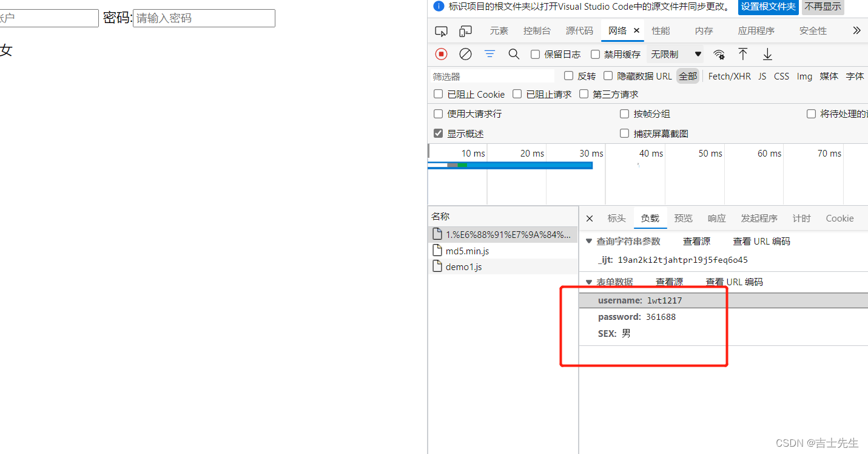Screen dimensions: 868x454
Task: Switch to the 控制台 tab
Action: (537, 30)
